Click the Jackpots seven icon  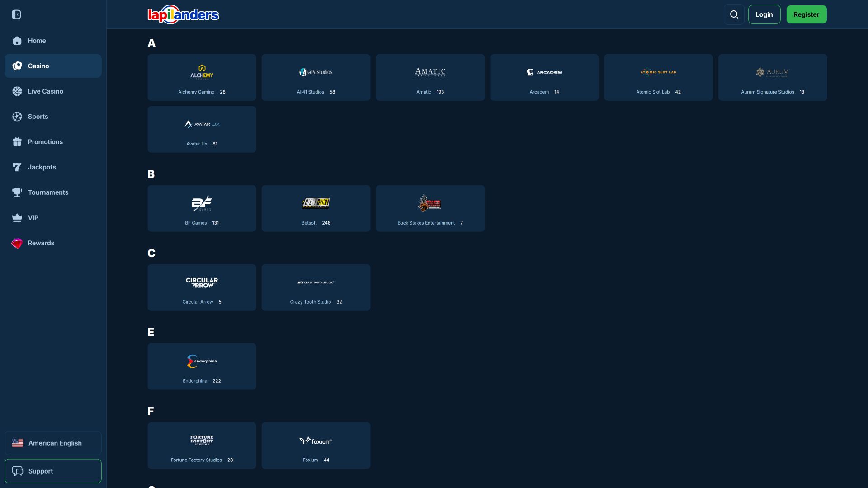pos(17,167)
